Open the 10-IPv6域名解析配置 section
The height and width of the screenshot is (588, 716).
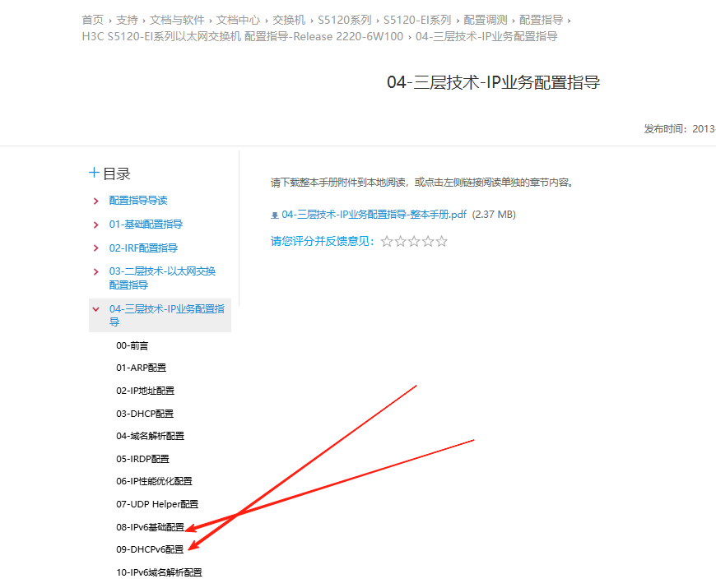(x=159, y=572)
